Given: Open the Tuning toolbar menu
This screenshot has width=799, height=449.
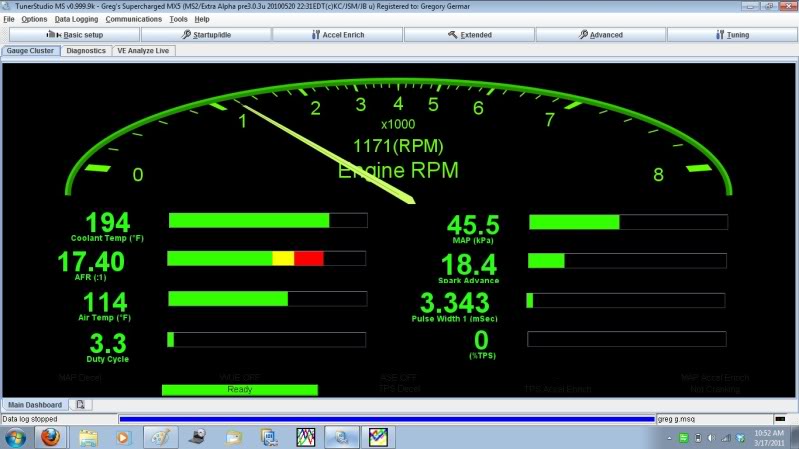Looking at the screenshot, I should point(732,35).
